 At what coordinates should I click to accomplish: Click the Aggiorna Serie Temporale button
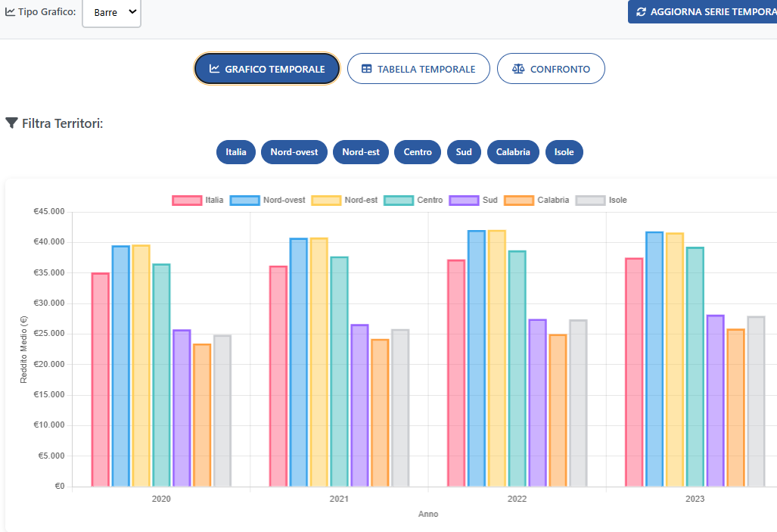click(702, 12)
